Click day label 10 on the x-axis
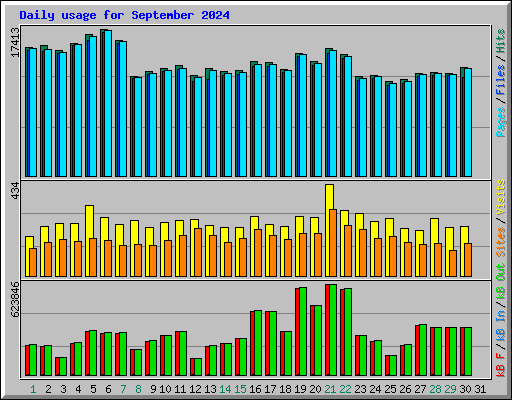 [x=165, y=389]
